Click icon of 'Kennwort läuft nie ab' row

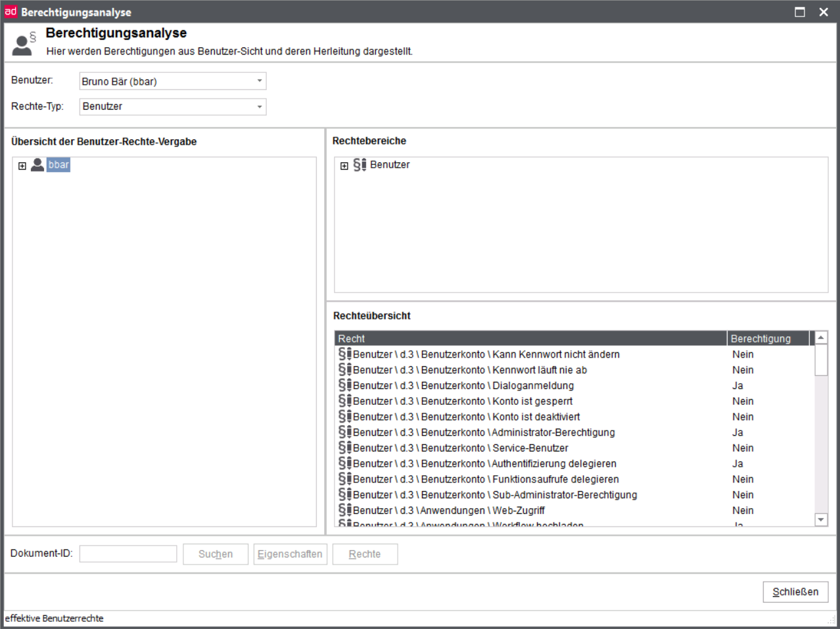[x=345, y=370]
